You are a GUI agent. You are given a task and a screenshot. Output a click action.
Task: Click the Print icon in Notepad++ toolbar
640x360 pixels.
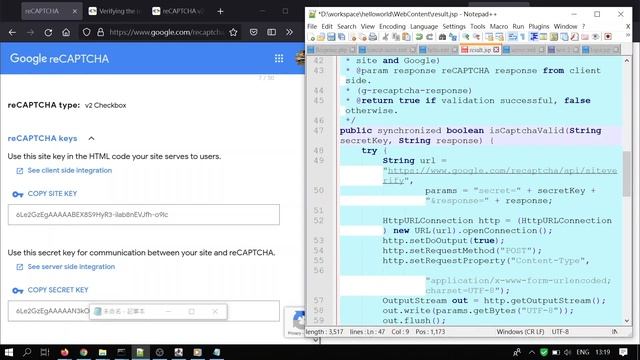373,37
